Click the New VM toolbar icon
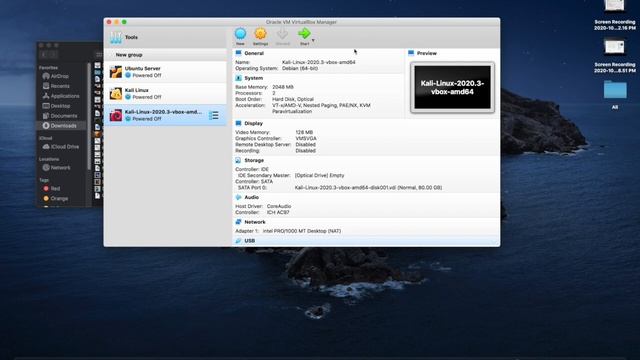This screenshot has height=360, width=640. tap(240, 34)
